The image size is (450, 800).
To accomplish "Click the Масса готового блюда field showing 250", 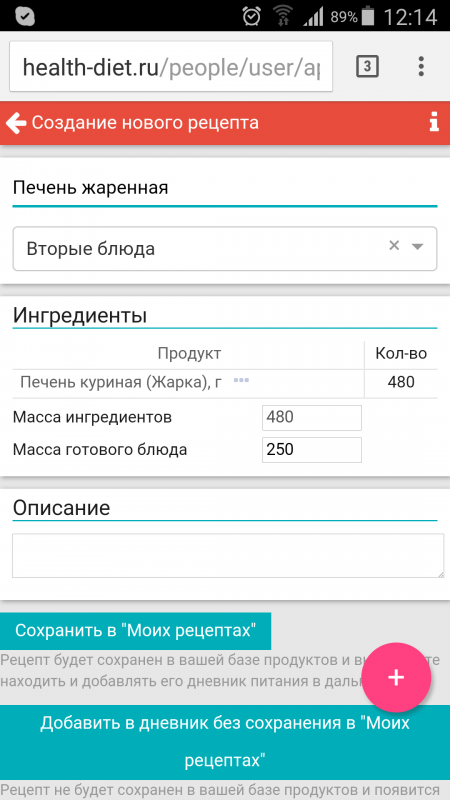I will (312, 450).
